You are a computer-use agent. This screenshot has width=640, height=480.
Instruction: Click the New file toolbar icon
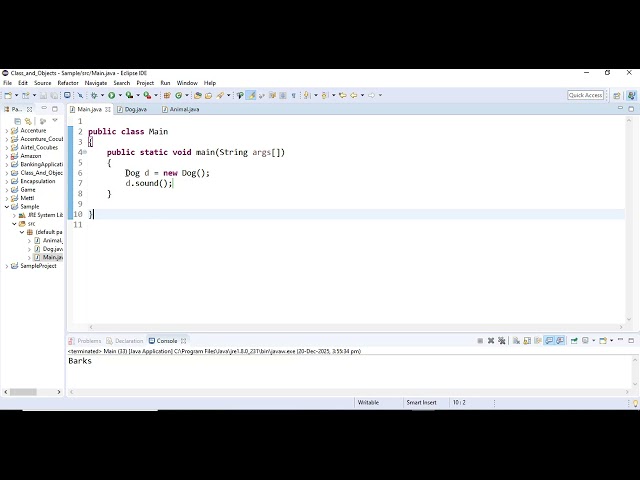(x=8, y=96)
